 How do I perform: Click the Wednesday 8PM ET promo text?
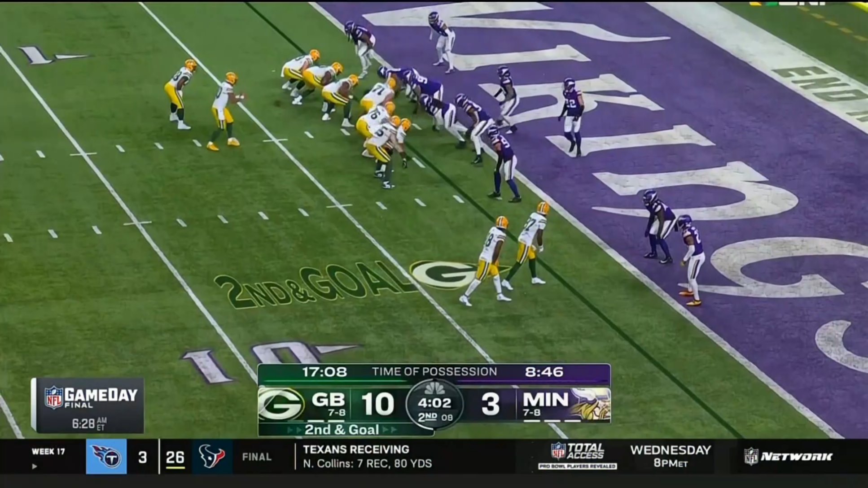(x=670, y=456)
